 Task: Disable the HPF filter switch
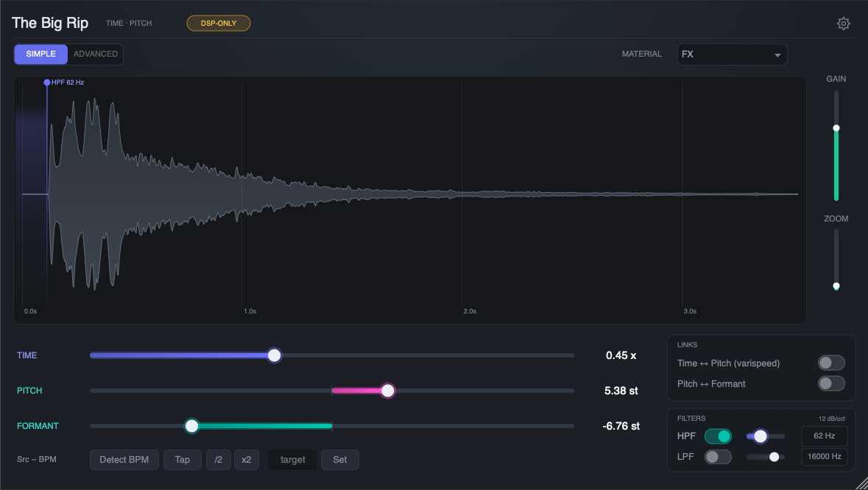pyautogui.click(x=718, y=436)
